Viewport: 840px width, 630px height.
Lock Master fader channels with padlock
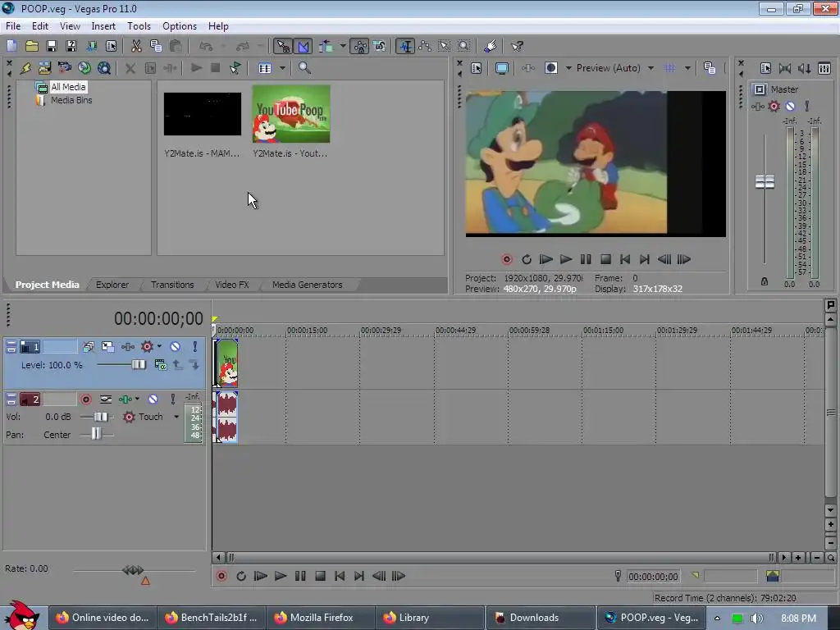[x=765, y=281]
